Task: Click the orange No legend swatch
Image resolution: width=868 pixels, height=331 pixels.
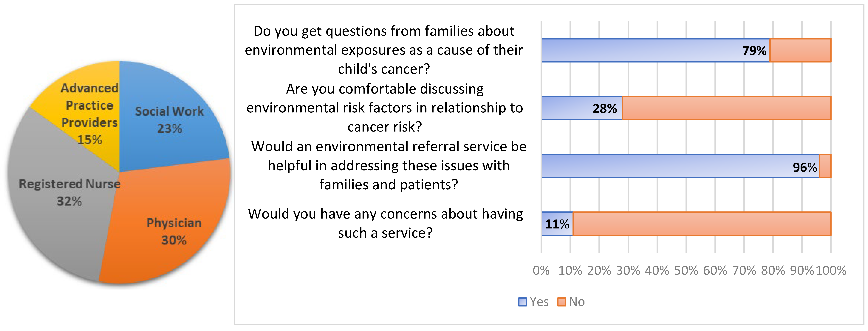Action: (x=561, y=302)
